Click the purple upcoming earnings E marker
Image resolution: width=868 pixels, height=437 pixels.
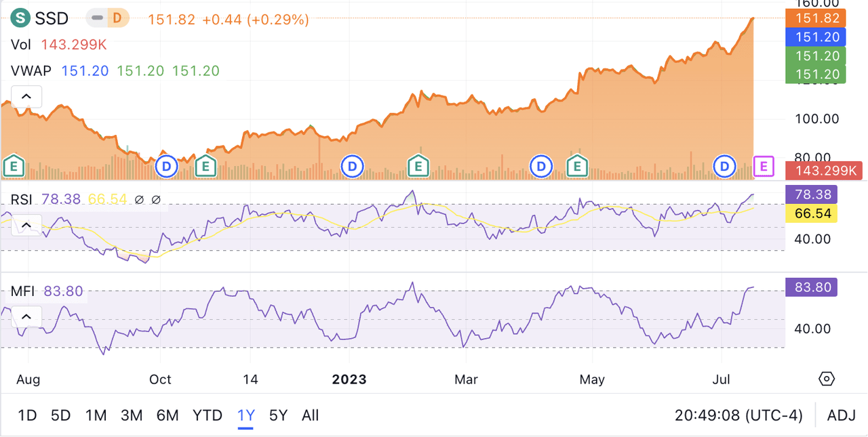[764, 165]
